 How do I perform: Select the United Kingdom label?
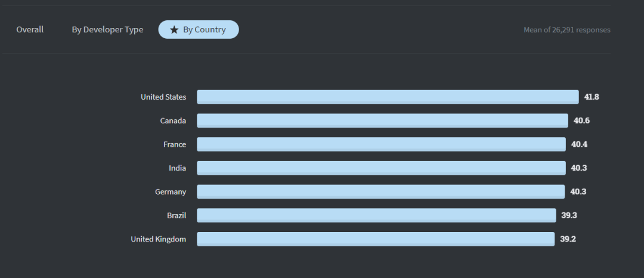pos(159,239)
